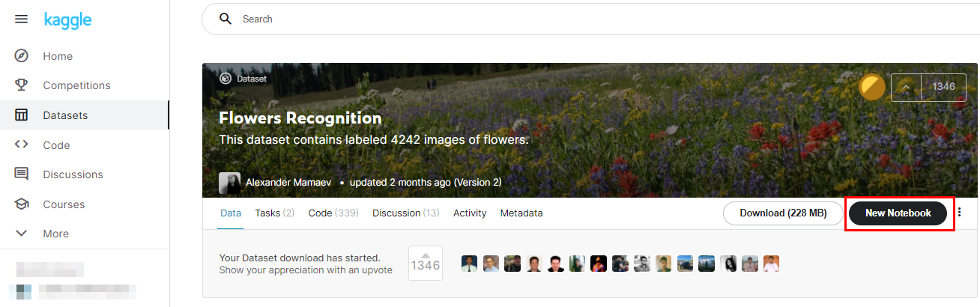The width and height of the screenshot is (980, 307).
Task: Click the New Notebook button
Action: 898,213
